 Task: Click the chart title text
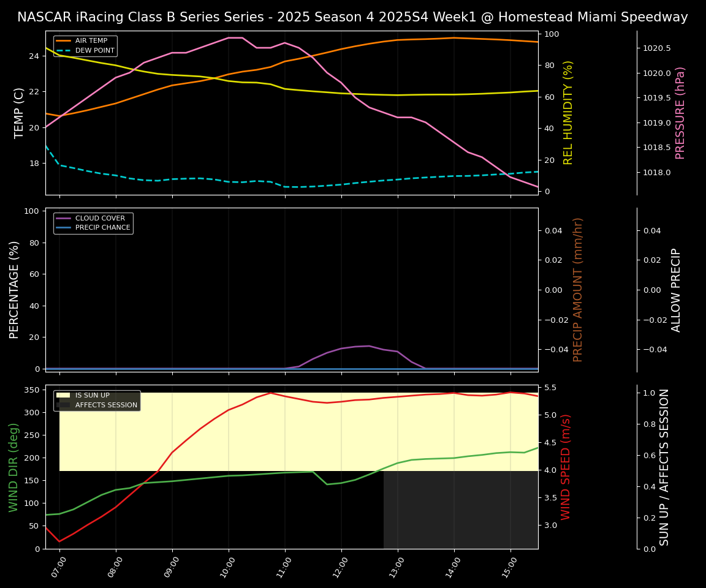(x=353, y=17)
